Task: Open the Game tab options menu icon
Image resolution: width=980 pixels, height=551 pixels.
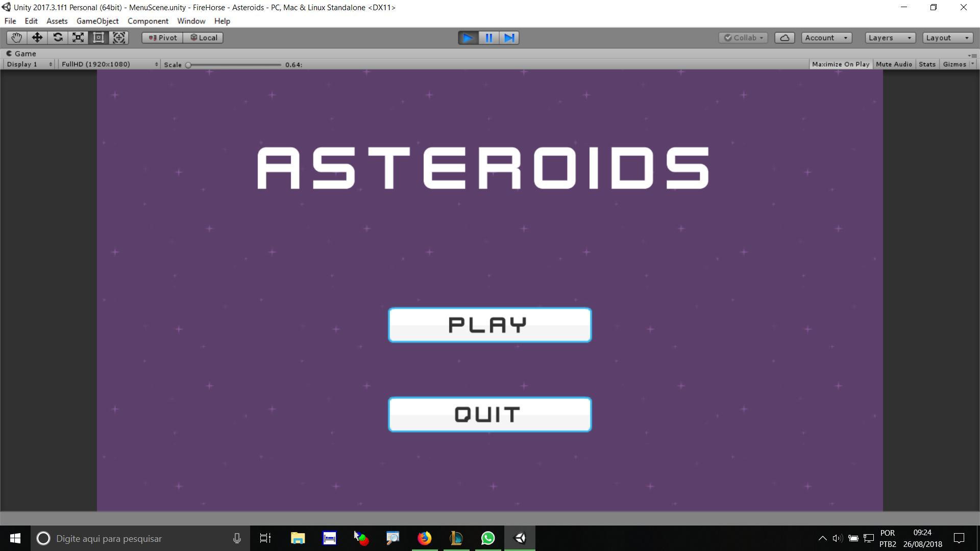Action: pos(972,55)
